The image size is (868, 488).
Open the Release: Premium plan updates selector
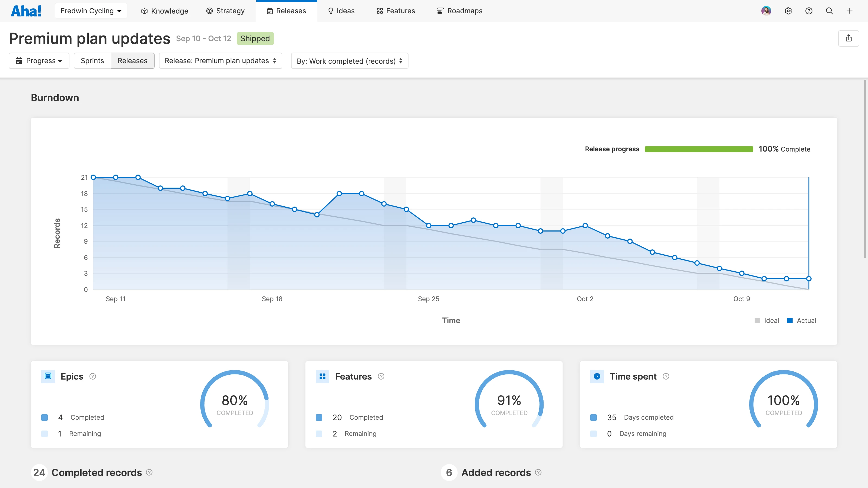click(x=220, y=61)
